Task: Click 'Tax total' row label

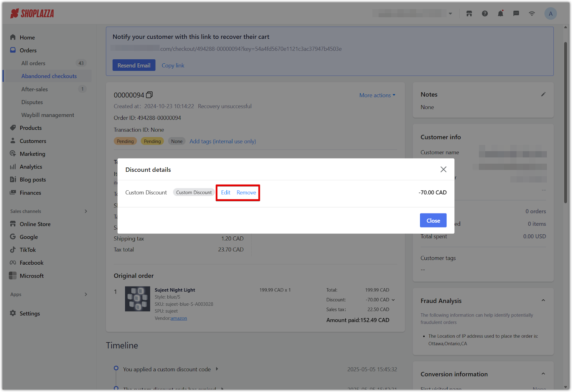Action: coord(124,250)
